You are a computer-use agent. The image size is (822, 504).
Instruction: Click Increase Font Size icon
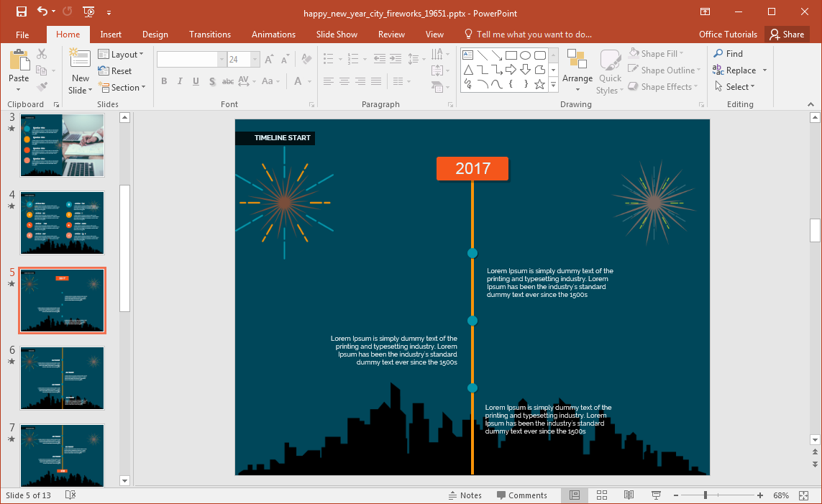tap(269, 59)
